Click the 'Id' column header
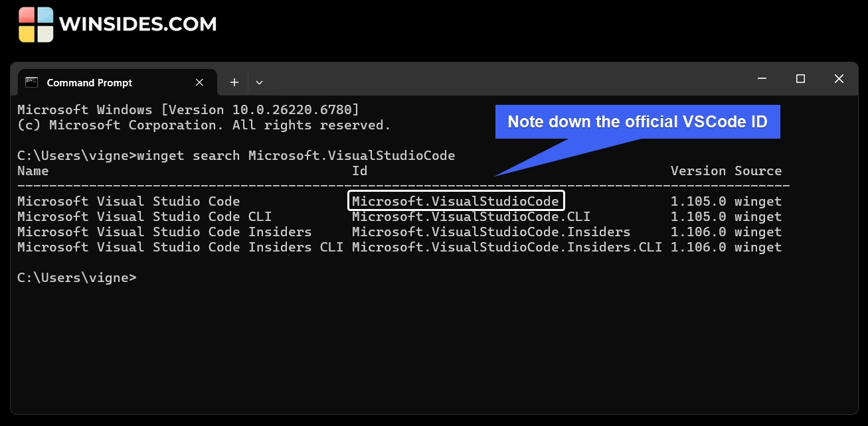 point(359,171)
